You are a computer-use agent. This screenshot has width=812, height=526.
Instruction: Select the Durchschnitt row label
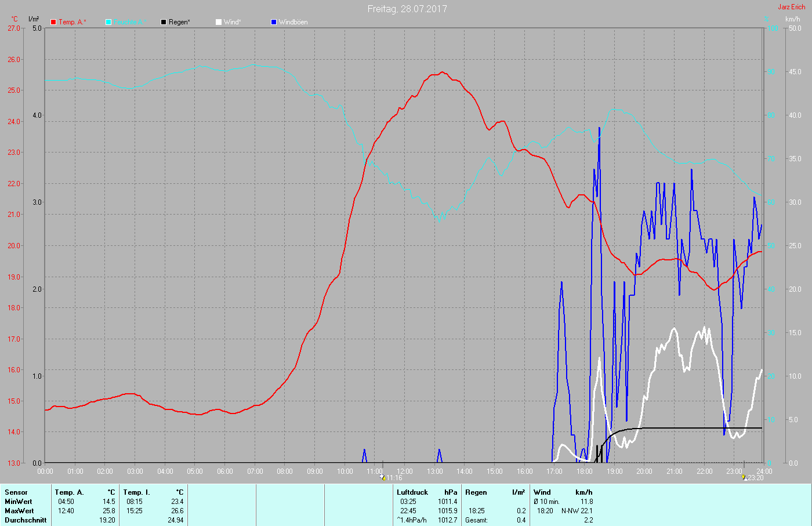click(x=26, y=520)
